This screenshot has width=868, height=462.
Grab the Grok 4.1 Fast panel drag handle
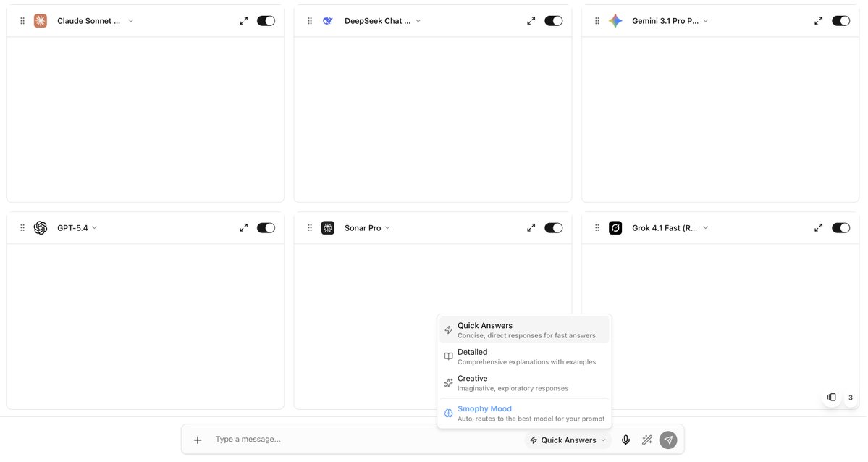(x=597, y=227)
